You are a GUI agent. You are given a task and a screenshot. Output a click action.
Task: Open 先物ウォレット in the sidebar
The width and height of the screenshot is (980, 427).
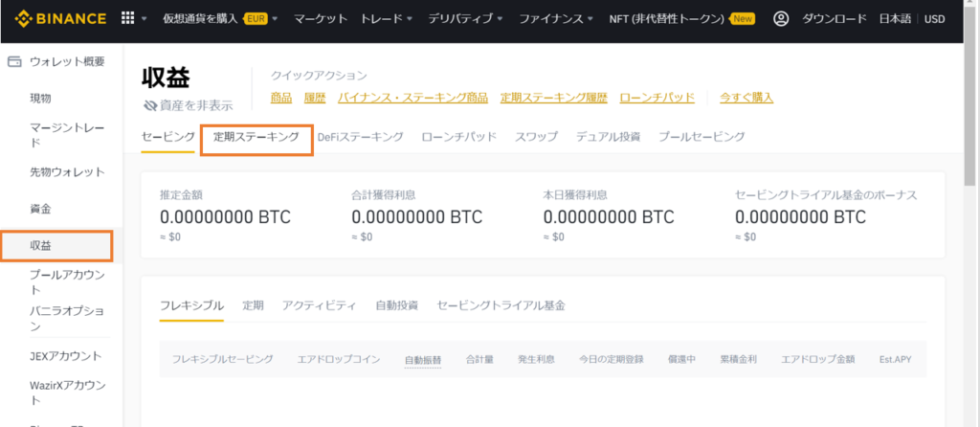(x=67, y=172)
